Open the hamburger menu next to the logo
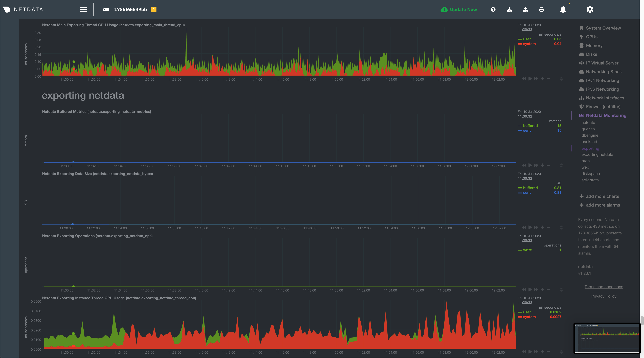644x358 pixels. click(x=83, y=9)
